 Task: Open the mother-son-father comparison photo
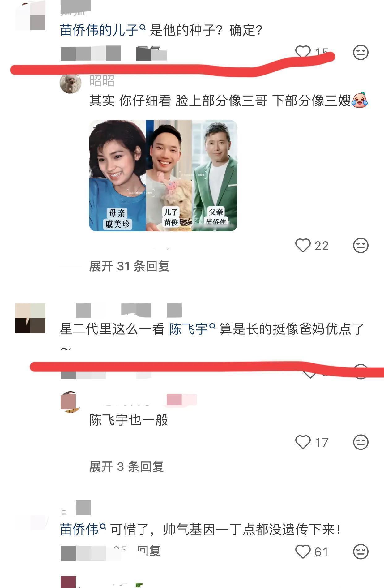tap(163, 175)
